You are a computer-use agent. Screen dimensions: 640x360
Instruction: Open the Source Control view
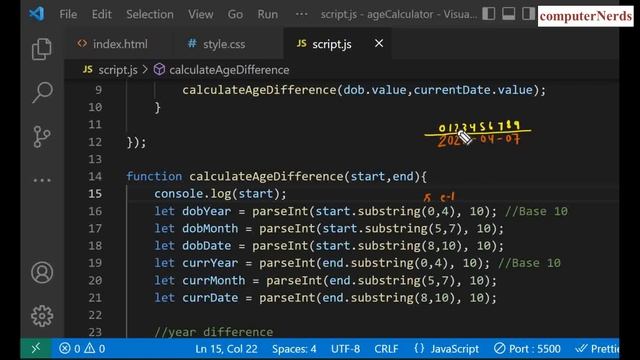coord(42,136)
